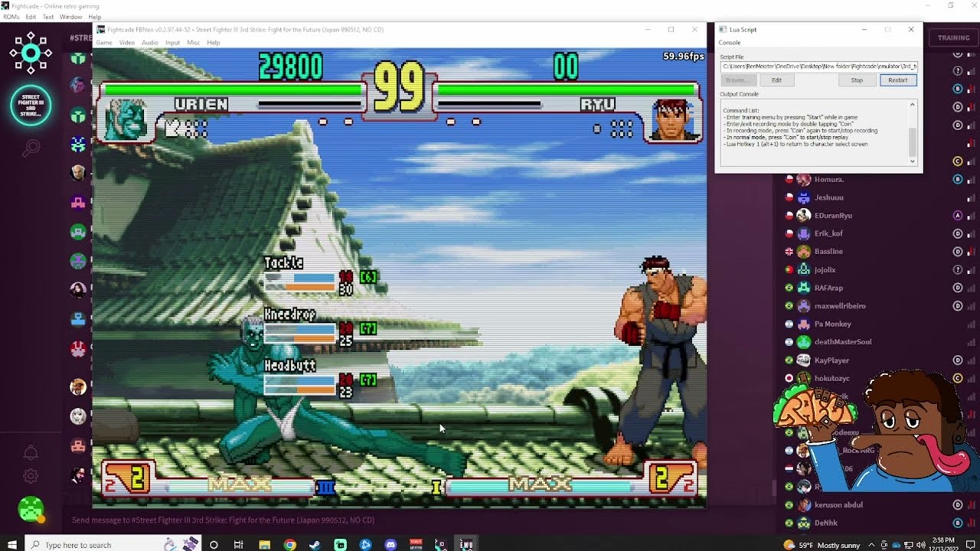Click Homura.'s avatar in the user list
Image resolution: width=980 pixels, height=551 pixels.
[803, 179]
